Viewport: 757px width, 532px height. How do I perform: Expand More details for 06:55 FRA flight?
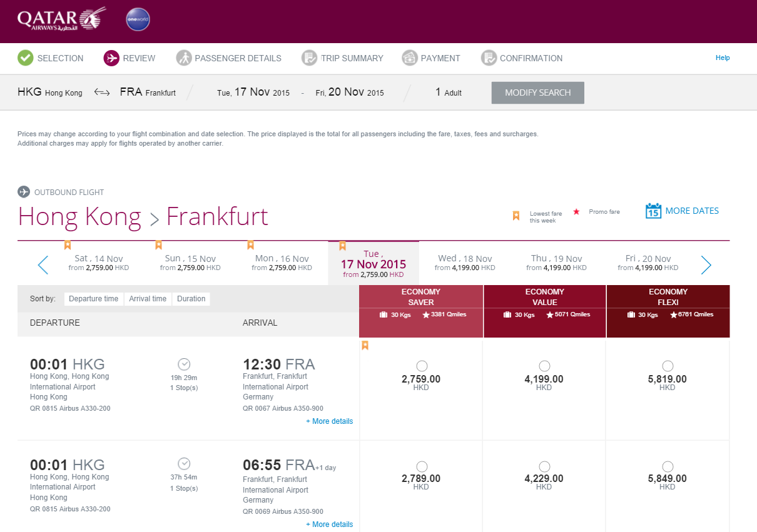coord(329,524)
